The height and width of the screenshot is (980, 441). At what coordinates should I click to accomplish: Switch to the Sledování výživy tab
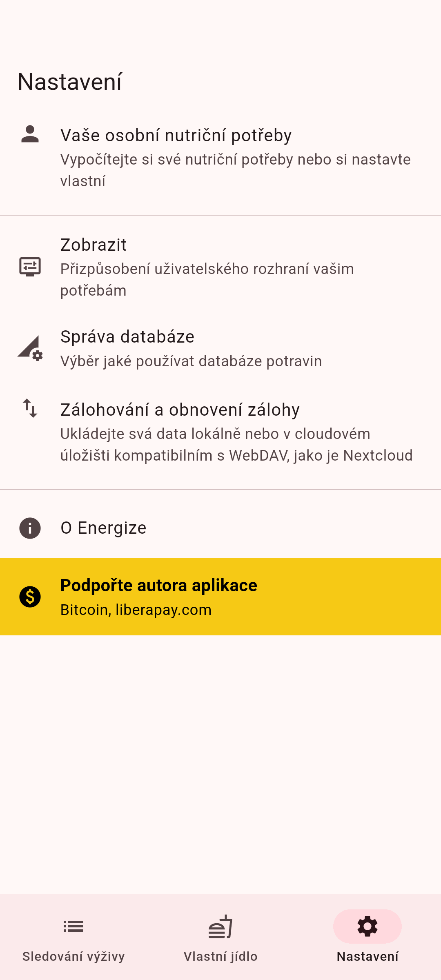click(73, 956)
